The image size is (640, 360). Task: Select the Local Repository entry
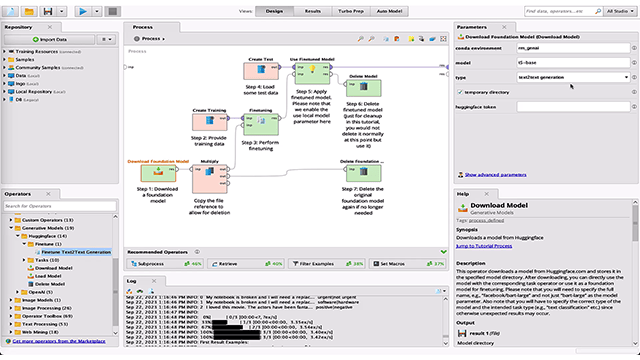click(x=36, y=91)
